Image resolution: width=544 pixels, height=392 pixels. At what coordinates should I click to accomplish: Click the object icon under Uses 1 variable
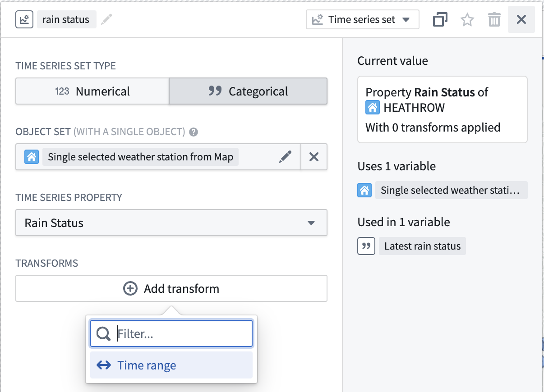coord(365,191)
